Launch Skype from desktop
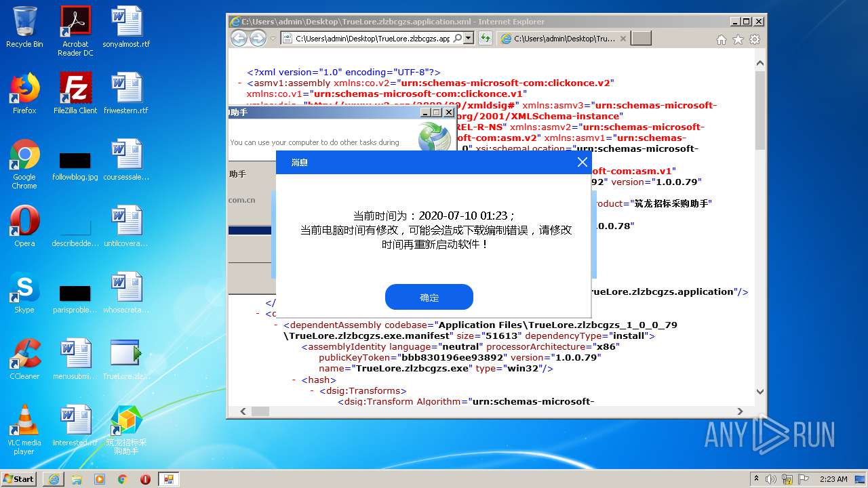Viewport: 868px width, 488px height. point(24,293)
